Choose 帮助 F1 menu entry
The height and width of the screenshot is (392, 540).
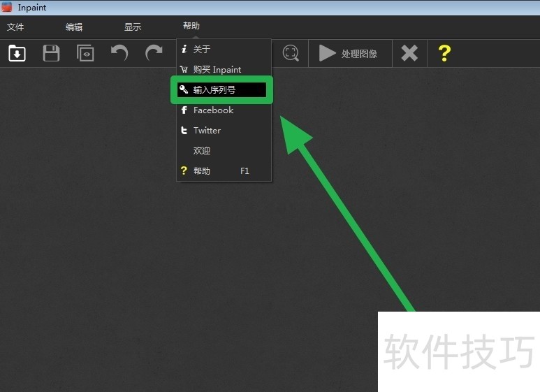224,171
